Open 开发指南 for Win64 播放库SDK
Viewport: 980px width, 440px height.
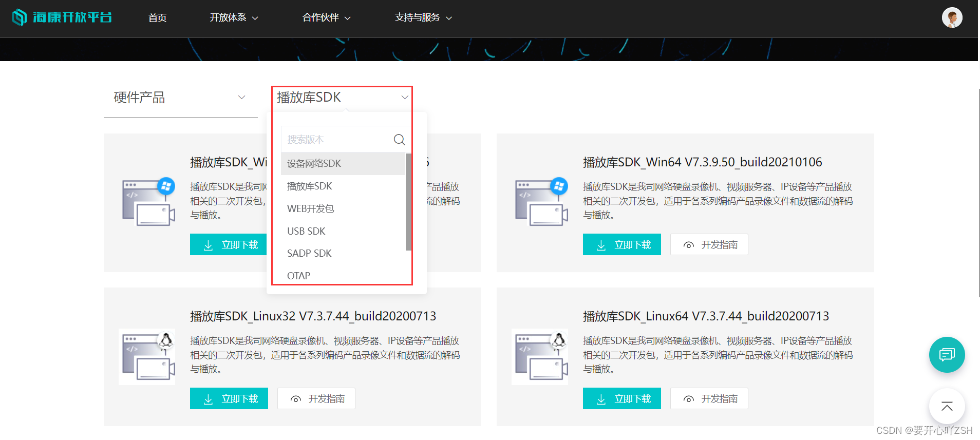709,244
